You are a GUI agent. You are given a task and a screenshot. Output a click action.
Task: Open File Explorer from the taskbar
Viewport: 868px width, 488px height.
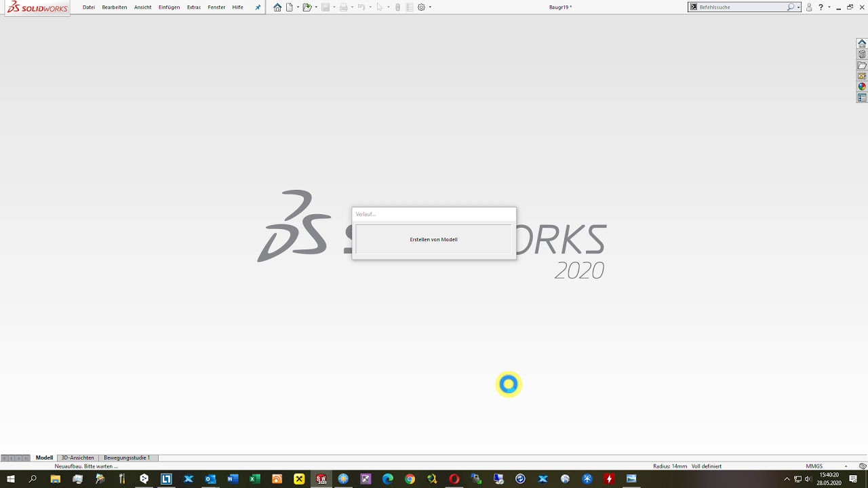[55, 479]
